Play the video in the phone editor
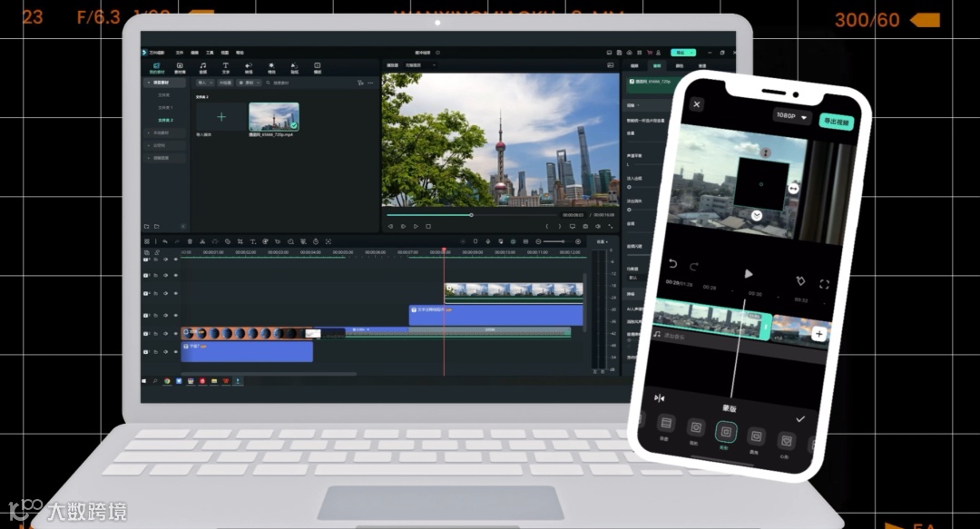 (748, 274)
